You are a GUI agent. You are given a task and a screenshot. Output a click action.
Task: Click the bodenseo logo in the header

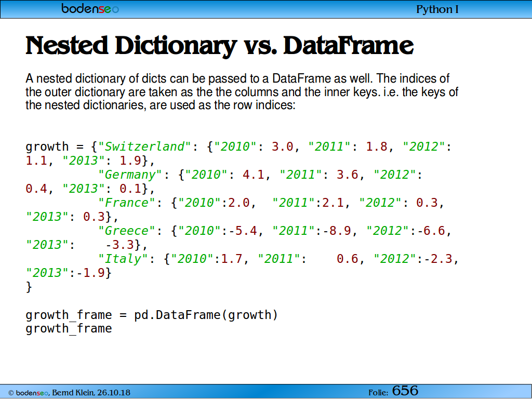coord(90,8)
